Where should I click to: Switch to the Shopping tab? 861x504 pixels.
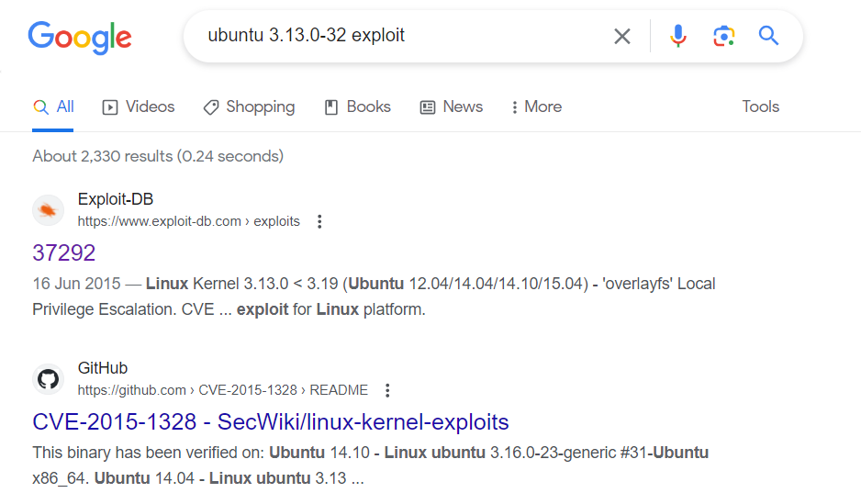pos(249,107)
